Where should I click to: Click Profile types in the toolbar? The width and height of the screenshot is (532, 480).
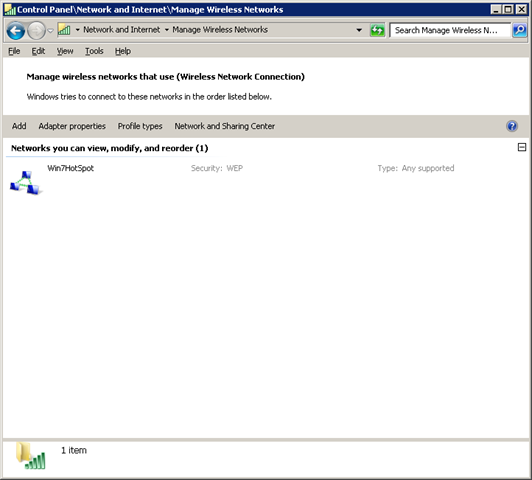[140, 126]
